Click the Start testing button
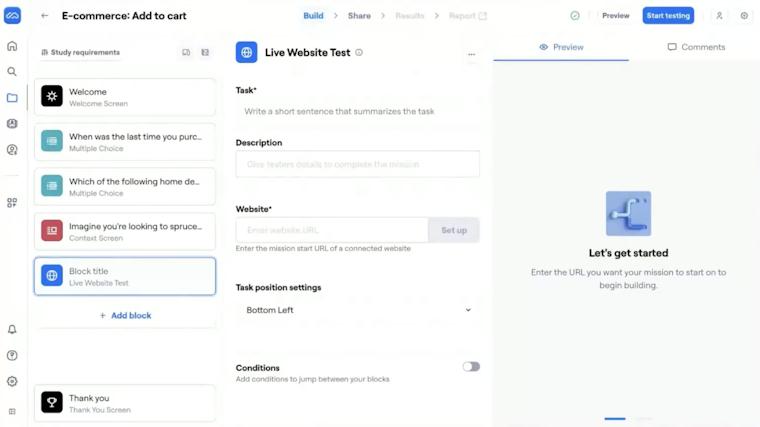Viewport: 760px width, 427px height. 668,16
